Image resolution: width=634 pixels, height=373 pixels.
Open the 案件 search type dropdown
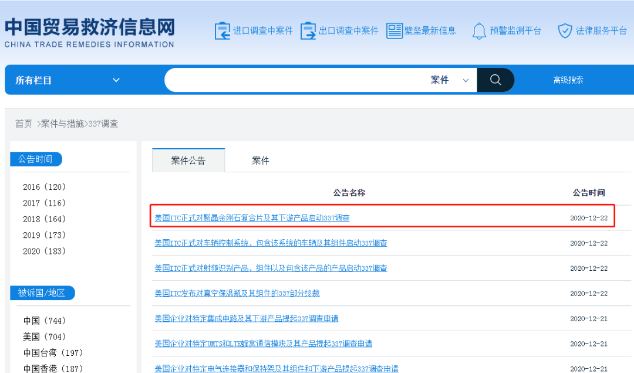click(450, 80)
